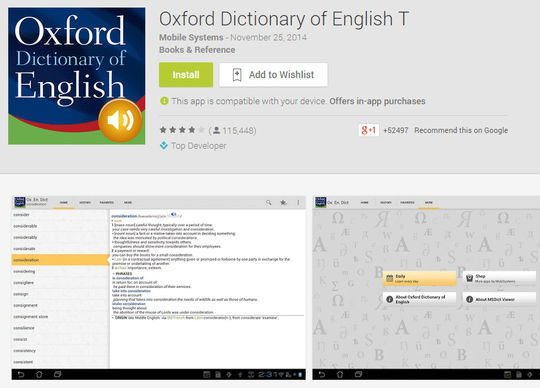Click the recent apps icon in second screenshot
Screen dimensions: 540x388
pyautogui.click(x=359, y=374)
